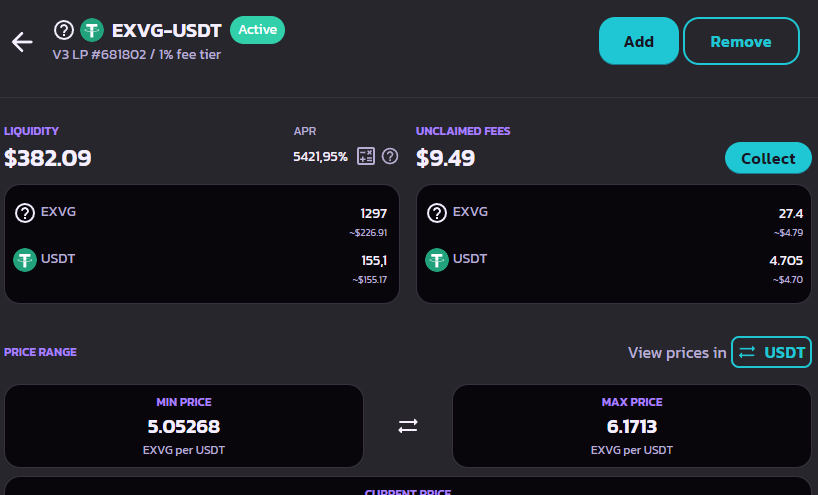Open the APR calculator icon
818x495 pixels.
click(x=366, y=156)
